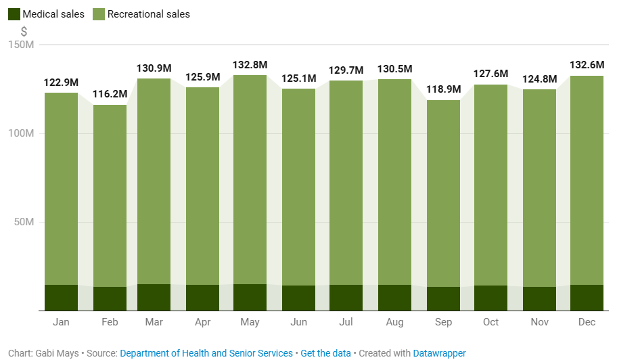Click the January recreational sales bar
The height and width of the screenshot is (364, 617).
[x=61, y=189]
